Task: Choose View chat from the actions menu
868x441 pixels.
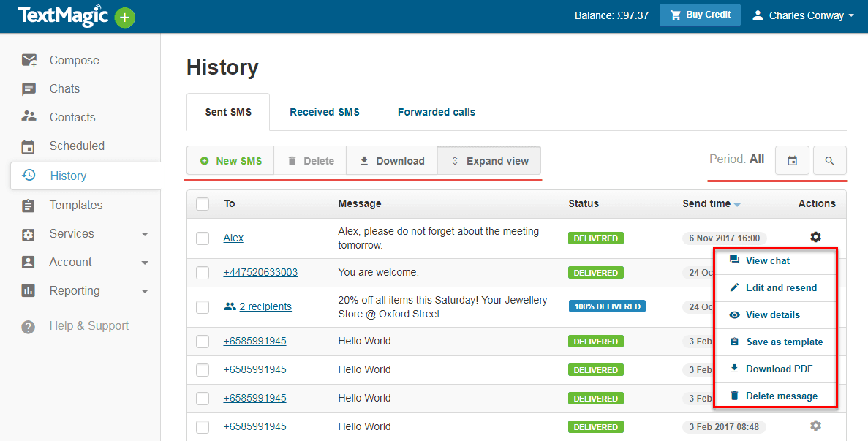Action: [774, 260]
